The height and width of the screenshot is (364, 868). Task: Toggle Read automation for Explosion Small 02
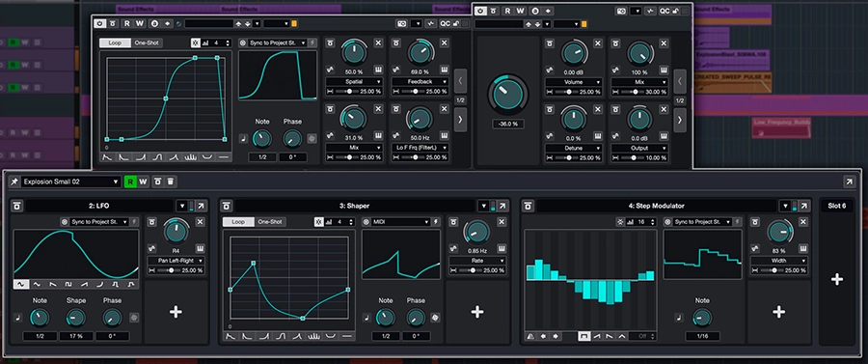point(130,182)
